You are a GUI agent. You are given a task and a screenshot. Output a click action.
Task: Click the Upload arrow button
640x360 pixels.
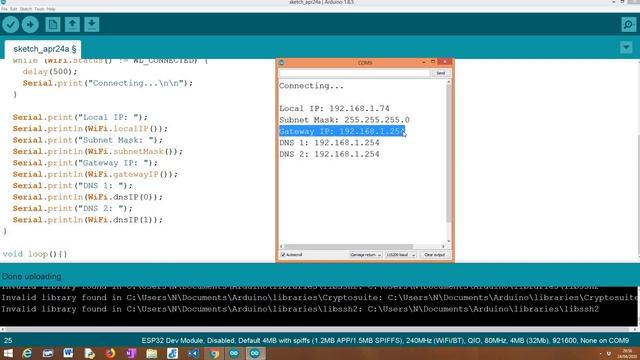(x=30, y=24)
